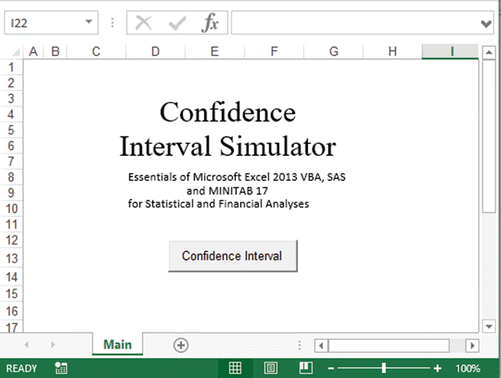The width and height of the screenshot is (501, 378).
Task: Switch to Page Layout view icon
Action: click(x=270, y=368)
